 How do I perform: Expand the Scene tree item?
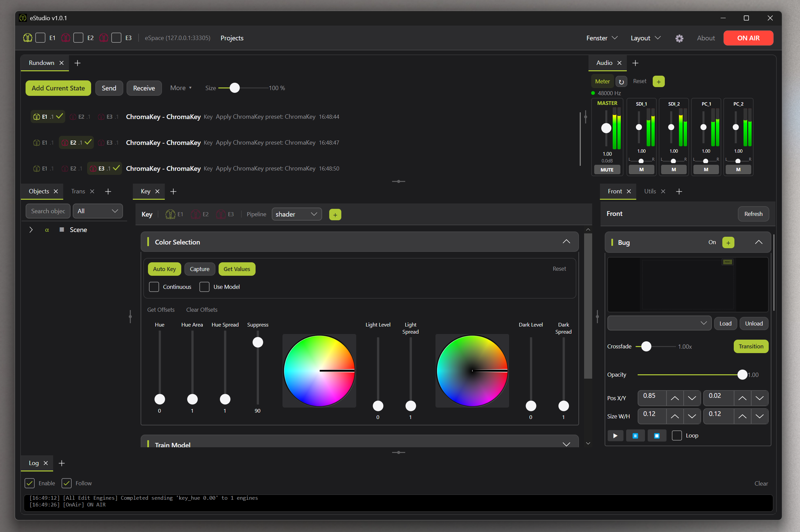tap(31, 230)
